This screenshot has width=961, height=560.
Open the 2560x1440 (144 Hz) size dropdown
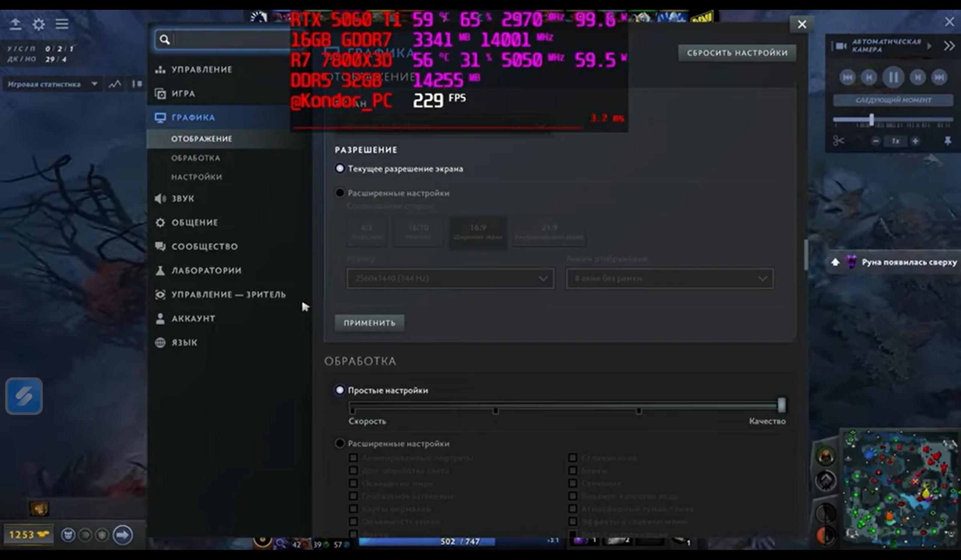(x=450, y=278)
